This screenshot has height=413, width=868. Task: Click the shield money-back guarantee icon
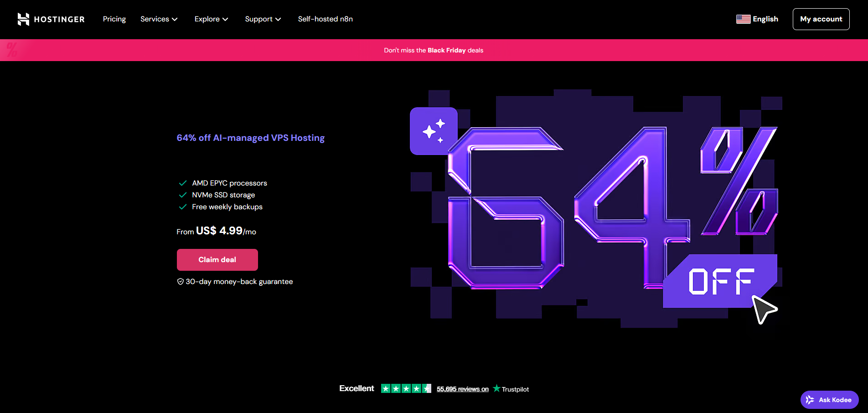click(x=181, y=282)
